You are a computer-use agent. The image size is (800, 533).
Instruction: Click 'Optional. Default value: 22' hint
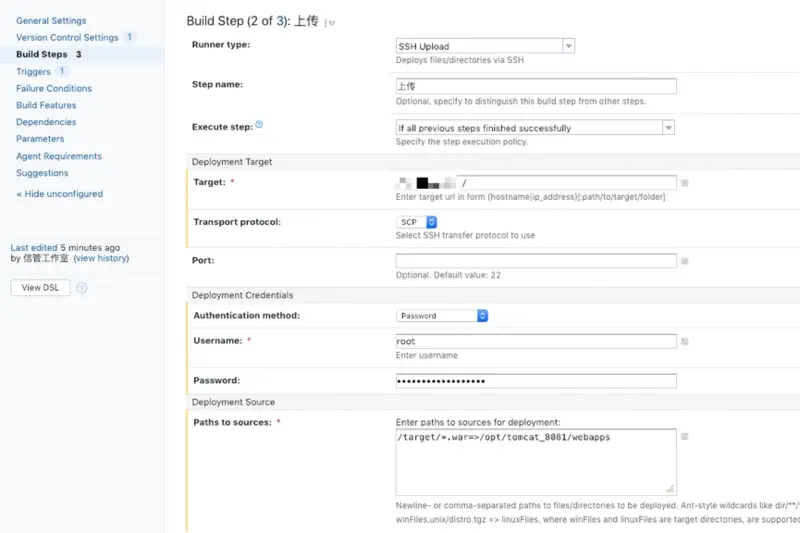[448, 275]
